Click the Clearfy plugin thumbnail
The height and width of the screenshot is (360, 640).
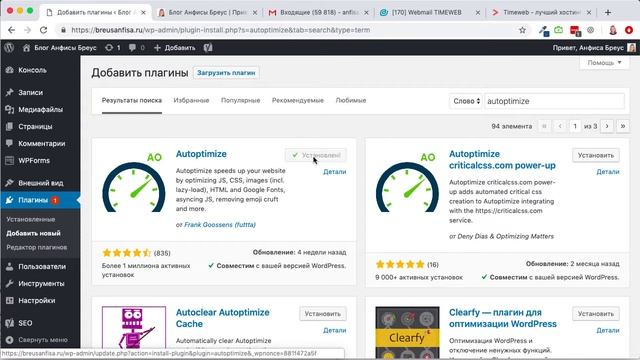point(407,331)
